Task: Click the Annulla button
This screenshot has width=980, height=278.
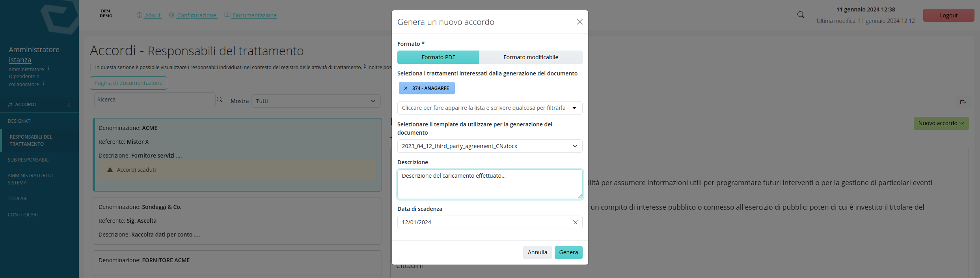Action: click(x=537, y=252)
